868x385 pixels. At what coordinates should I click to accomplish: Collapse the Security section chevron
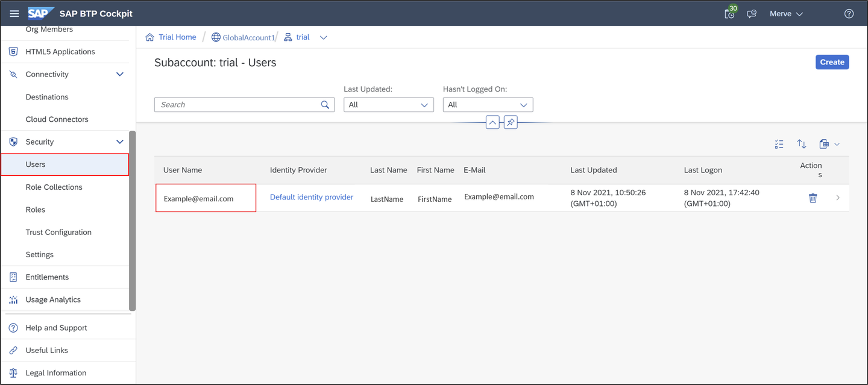[119, 142]
